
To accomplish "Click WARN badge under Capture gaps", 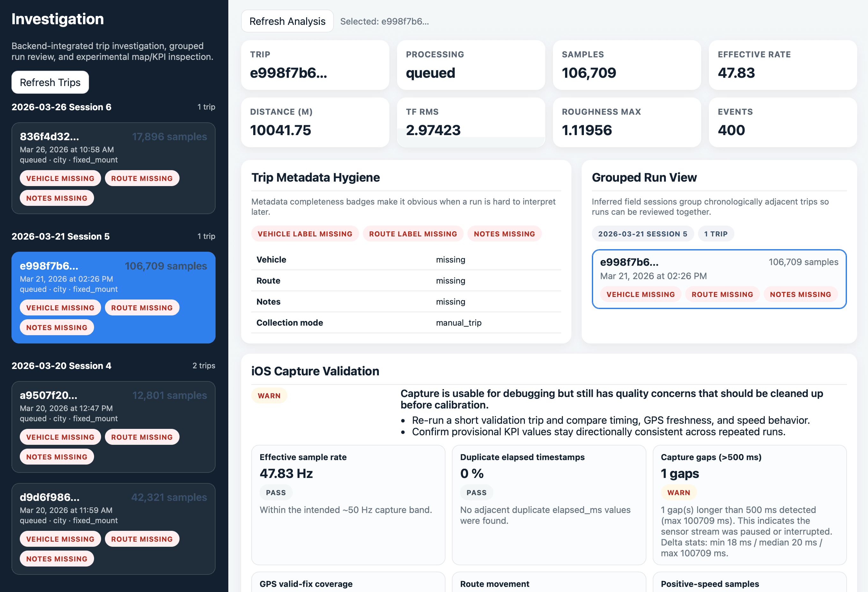I will (x=678, y=492).
